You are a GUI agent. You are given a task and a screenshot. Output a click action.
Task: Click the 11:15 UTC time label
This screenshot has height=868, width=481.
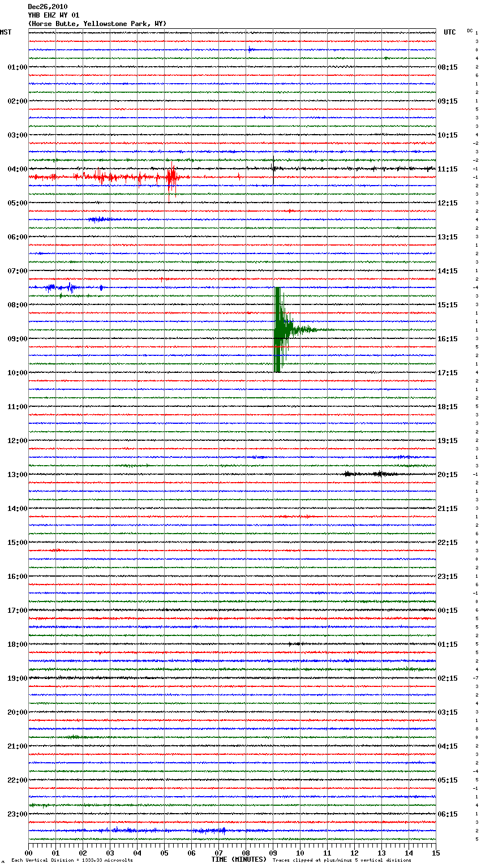(x=448, y=169)
